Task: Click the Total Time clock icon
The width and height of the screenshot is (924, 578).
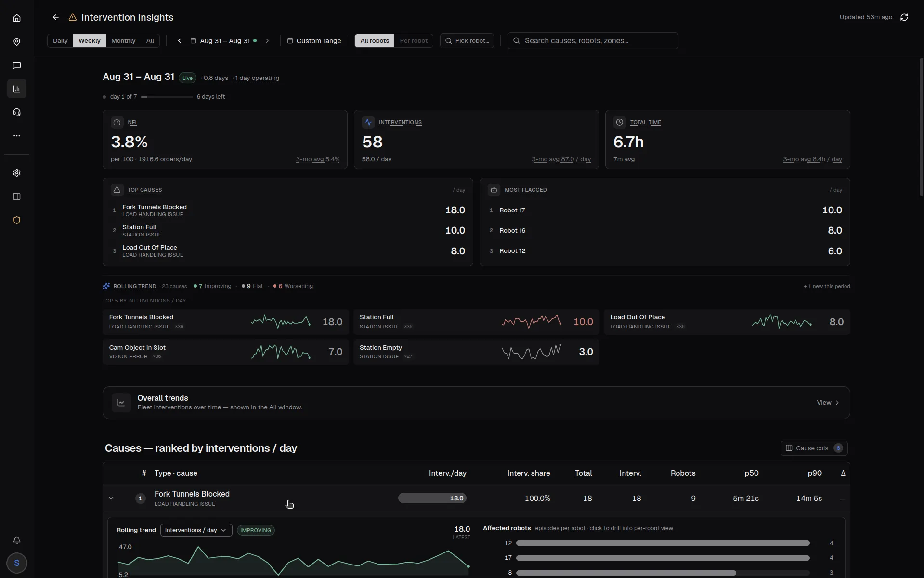Action: click(620, 122)
